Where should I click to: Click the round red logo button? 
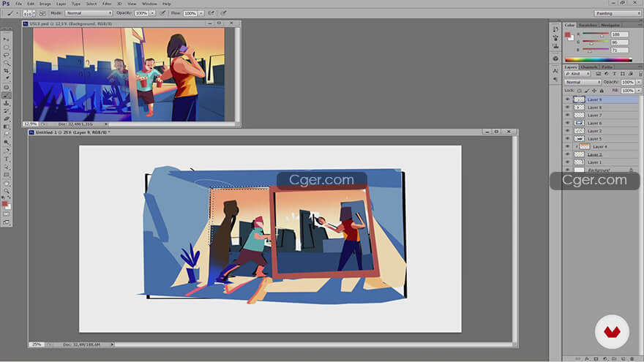coord(612,331)
